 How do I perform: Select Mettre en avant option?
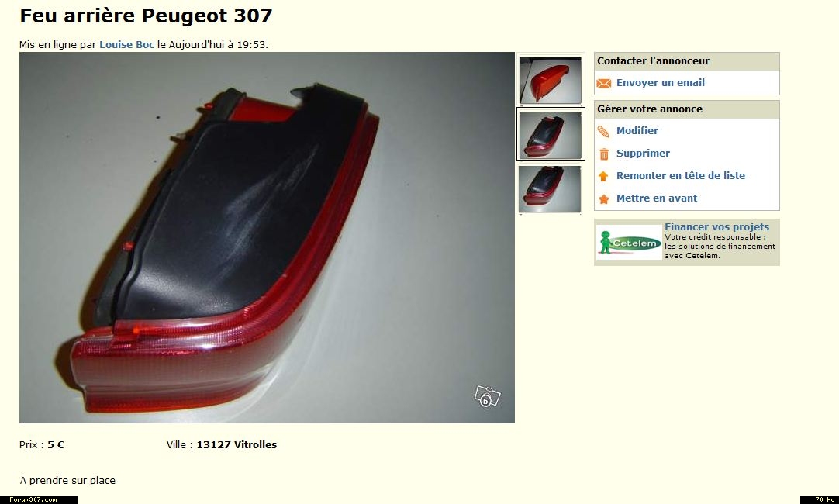coord(657,198)
